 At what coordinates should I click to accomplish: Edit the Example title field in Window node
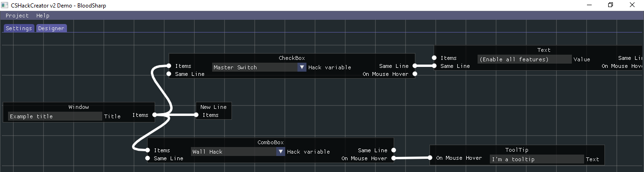click(x=55, y=116)
